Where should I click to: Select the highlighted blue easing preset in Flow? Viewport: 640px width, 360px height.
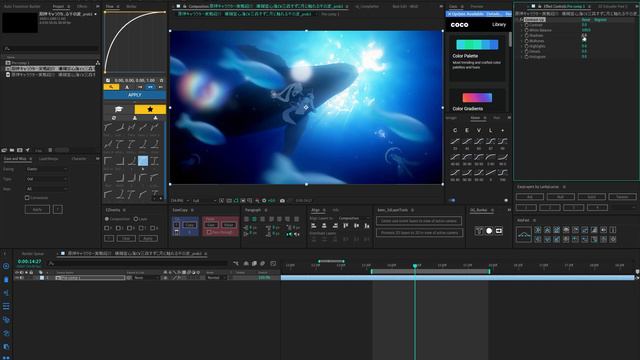point(143,161)
